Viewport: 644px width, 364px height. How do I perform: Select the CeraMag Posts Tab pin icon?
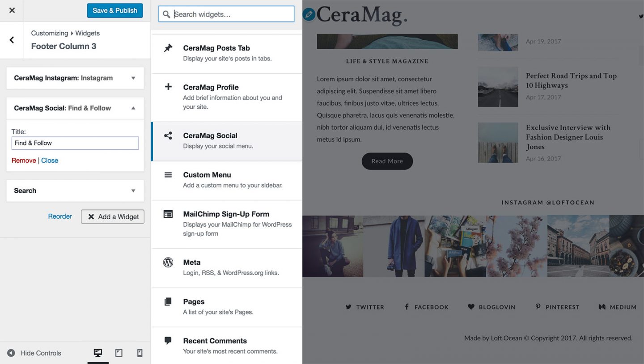coord(168,48)
